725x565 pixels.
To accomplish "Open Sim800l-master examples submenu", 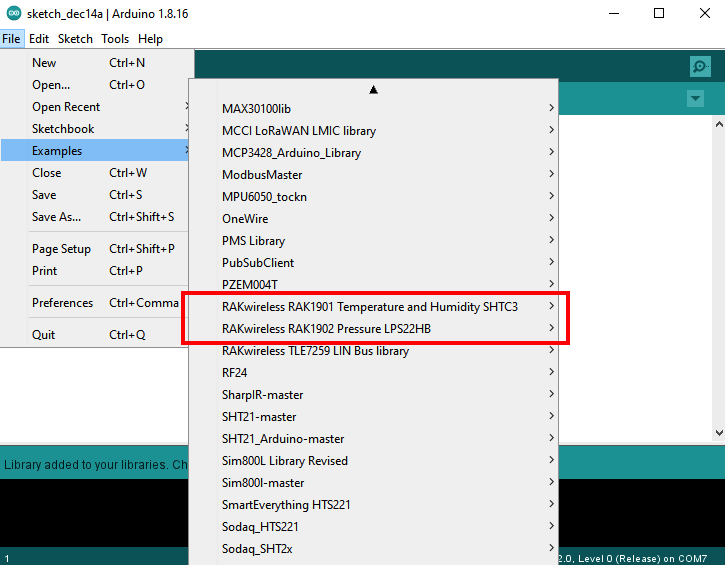I will pos(374,483).
